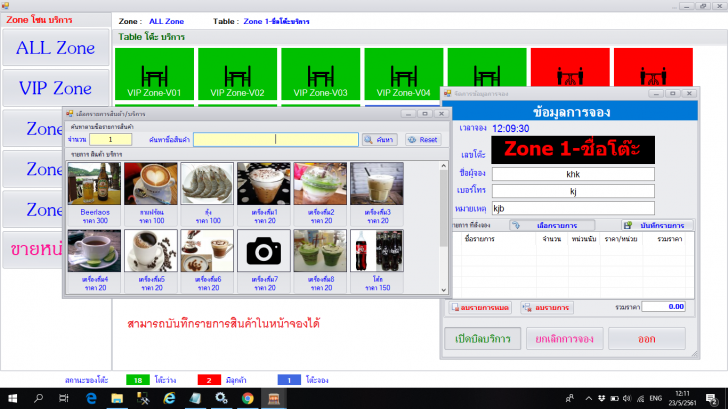The image size is (728, 409).
Task: Click the จำนวน column header in booking grid
Action: [552, 239]
